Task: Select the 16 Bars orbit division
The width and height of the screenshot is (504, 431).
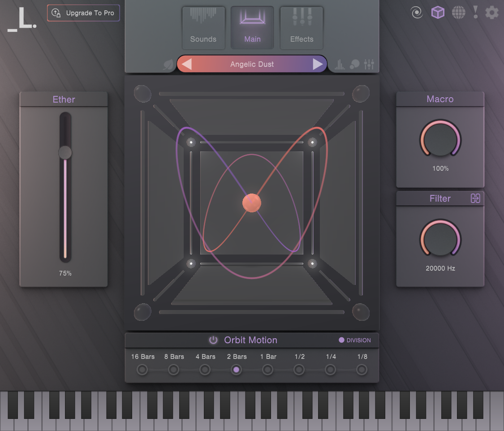Action: (x=142, y=370)
